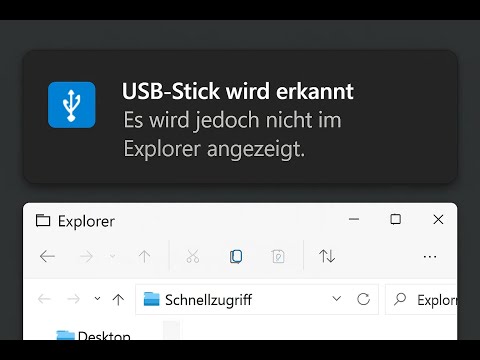This screenshot has height=360, width=480.
Task: Go back using the top toolbar arrow
Action: click(47, 256)
